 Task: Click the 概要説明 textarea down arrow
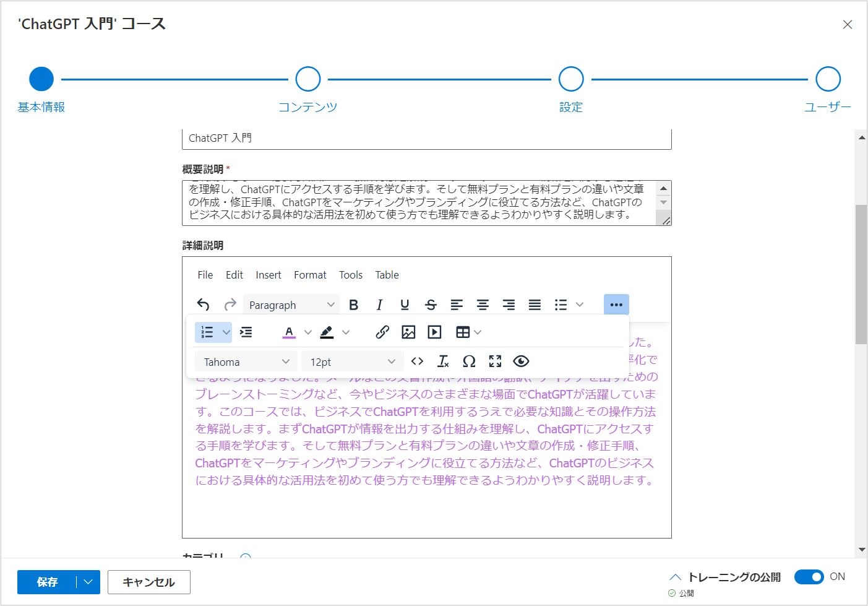[x=664, y=202]
